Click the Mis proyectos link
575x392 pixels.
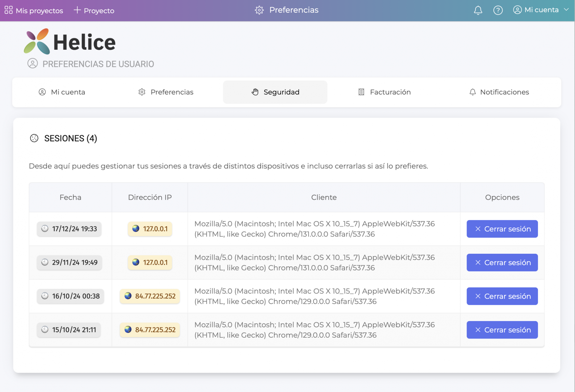coord(39,11)
